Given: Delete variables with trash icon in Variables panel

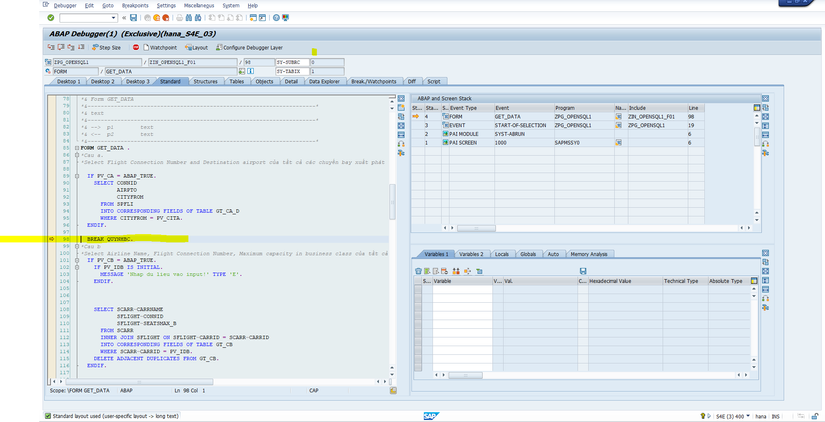Looking at the screenshot, I should tap(419, 271).
